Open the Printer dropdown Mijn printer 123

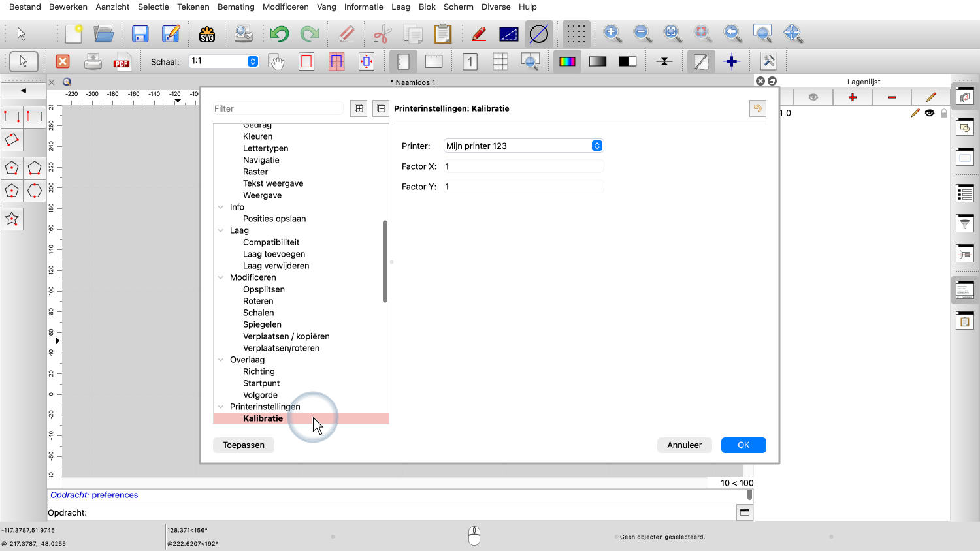(523, 146)
